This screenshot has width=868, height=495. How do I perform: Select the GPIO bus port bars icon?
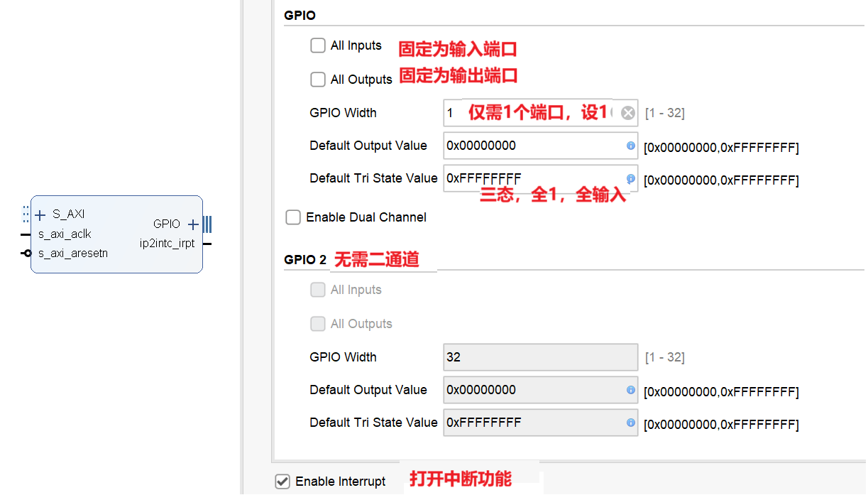tap(207, 224)
